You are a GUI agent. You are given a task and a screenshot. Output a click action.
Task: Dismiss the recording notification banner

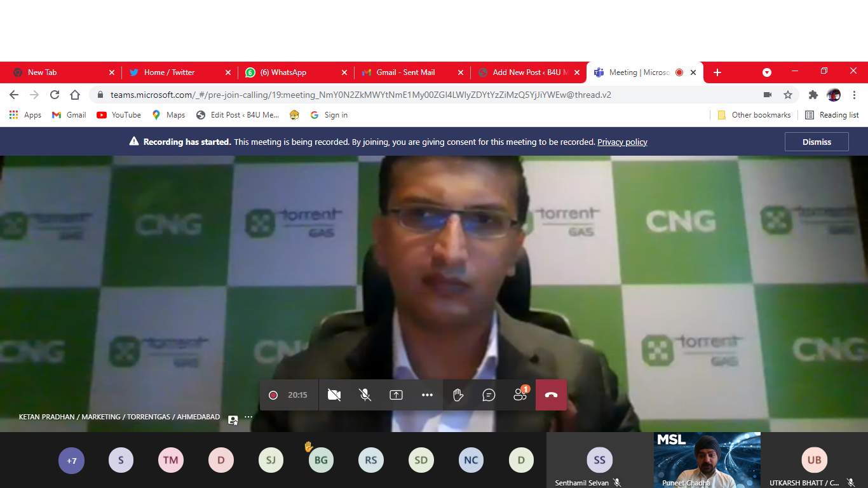click(x=817, y=142)
